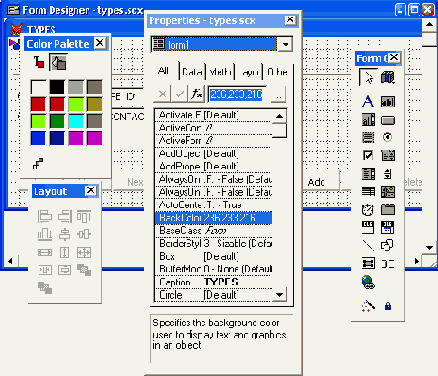Select the CheckBox control tool
Screen dimensions: 438x376
(368, 155)
